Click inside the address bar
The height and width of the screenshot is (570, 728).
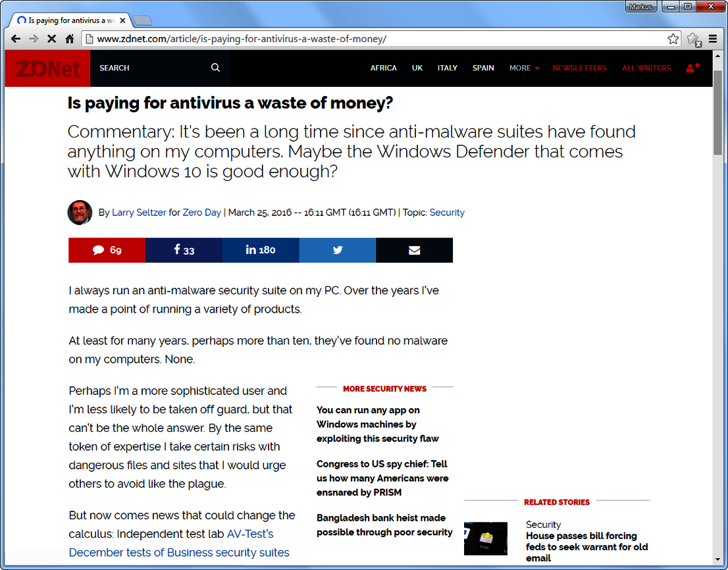click(263, 39)
